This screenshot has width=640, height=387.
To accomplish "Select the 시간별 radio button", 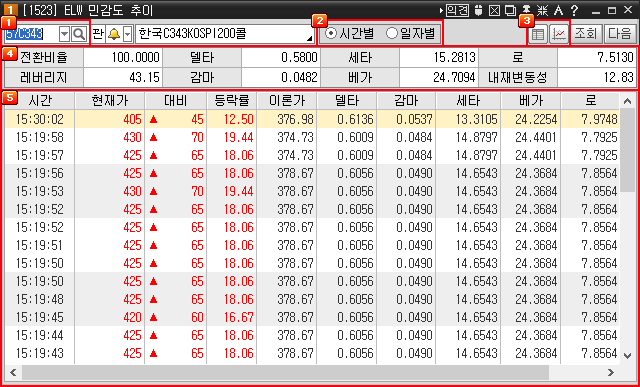I will (351, 34).
